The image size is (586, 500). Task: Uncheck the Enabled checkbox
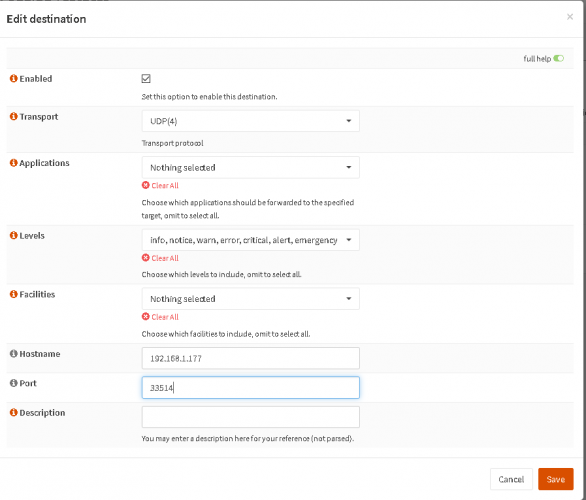click(x=146, y=78)
